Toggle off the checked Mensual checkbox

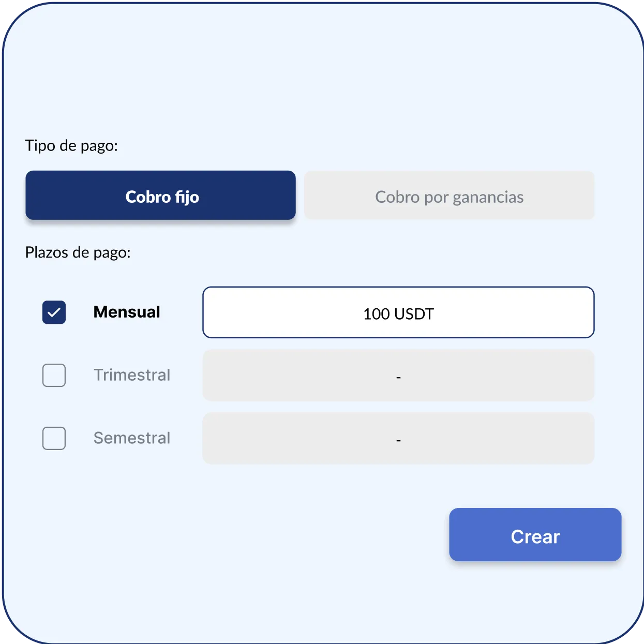coord(54,312)
